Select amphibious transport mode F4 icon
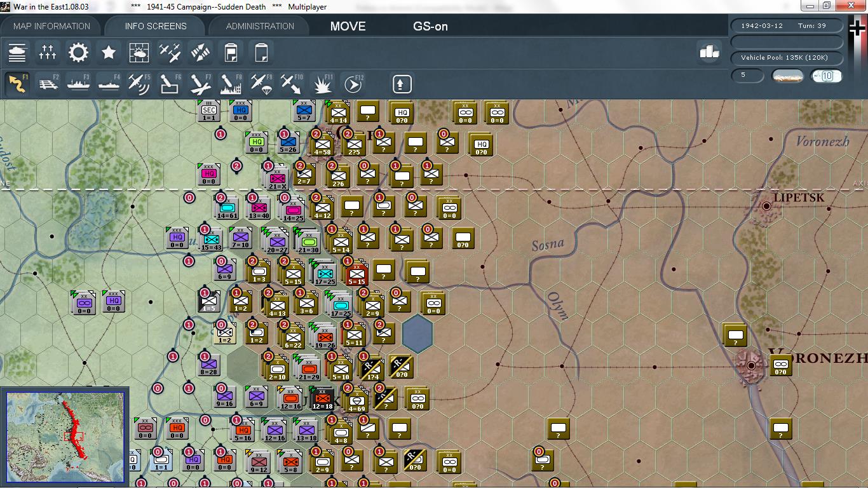This screenshot has height=488, width=868. point(109,83)
